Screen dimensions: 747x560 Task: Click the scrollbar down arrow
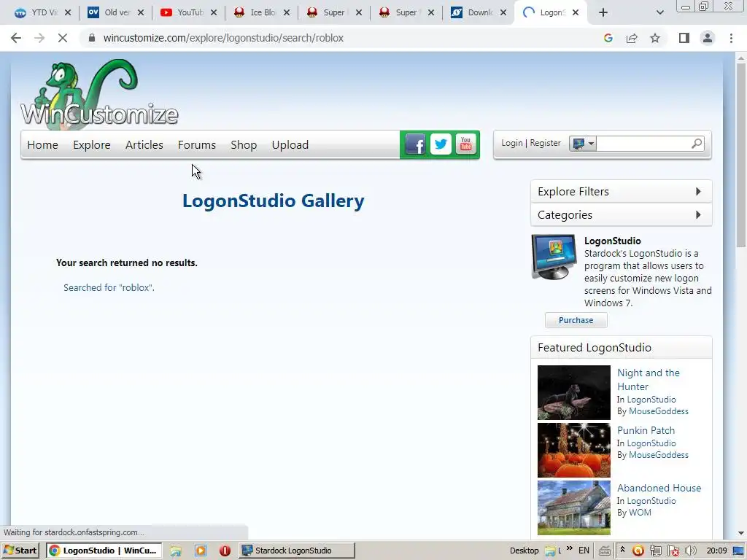tap(741, 533)
